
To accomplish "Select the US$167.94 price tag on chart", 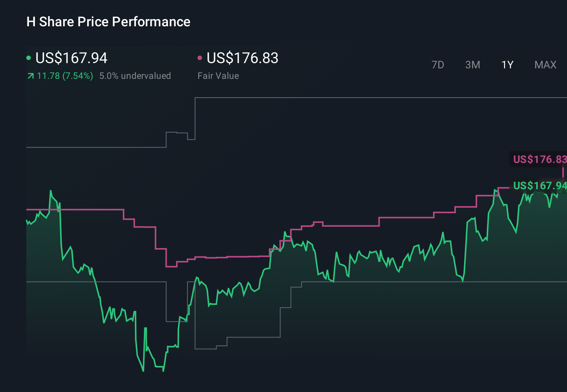I will pyautogui.click(x=540, y=185).
